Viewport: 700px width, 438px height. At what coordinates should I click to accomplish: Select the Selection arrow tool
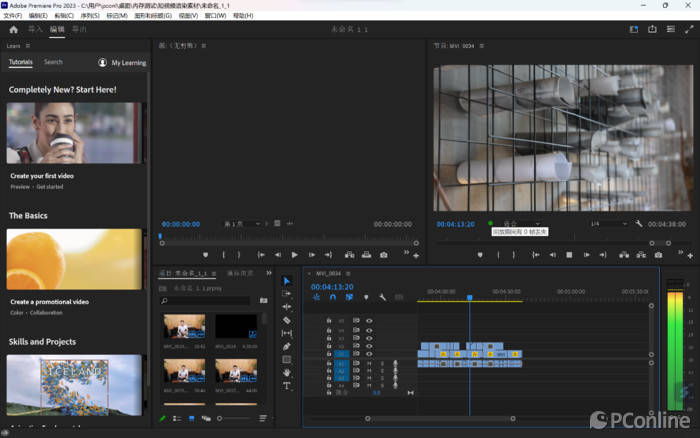click(287, 281)
